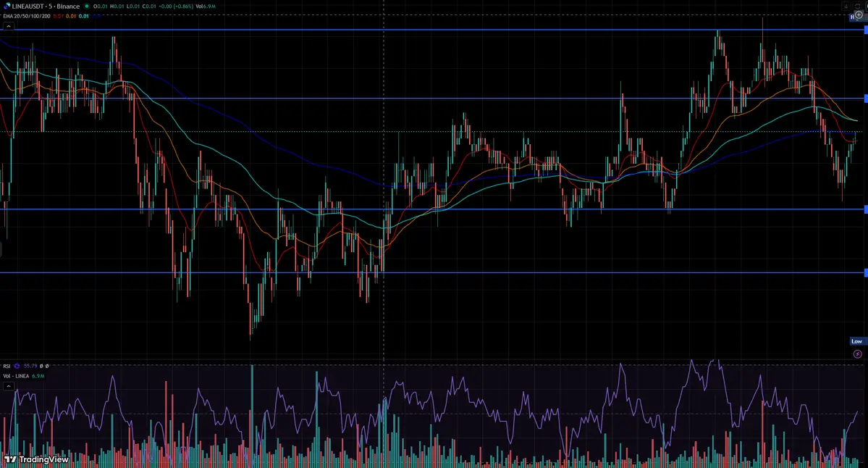The width and height of the screenshot is (868, 468).
Task: Click the RSI purple circle icon
Action: click(17, 366)
